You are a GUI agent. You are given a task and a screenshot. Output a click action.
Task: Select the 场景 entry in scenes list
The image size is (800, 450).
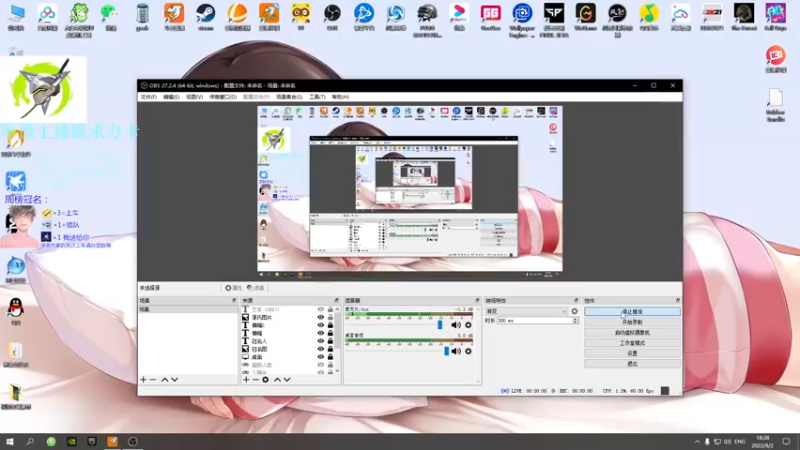pos(187,309)
